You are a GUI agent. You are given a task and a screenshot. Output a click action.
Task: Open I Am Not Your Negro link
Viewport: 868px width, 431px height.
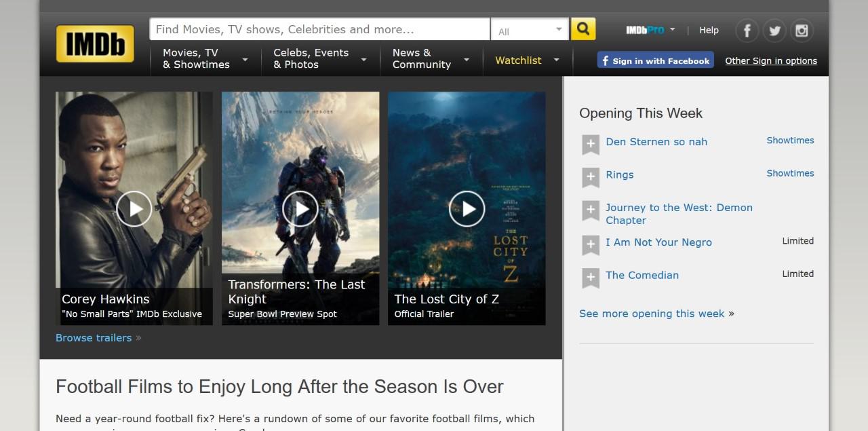658,242
